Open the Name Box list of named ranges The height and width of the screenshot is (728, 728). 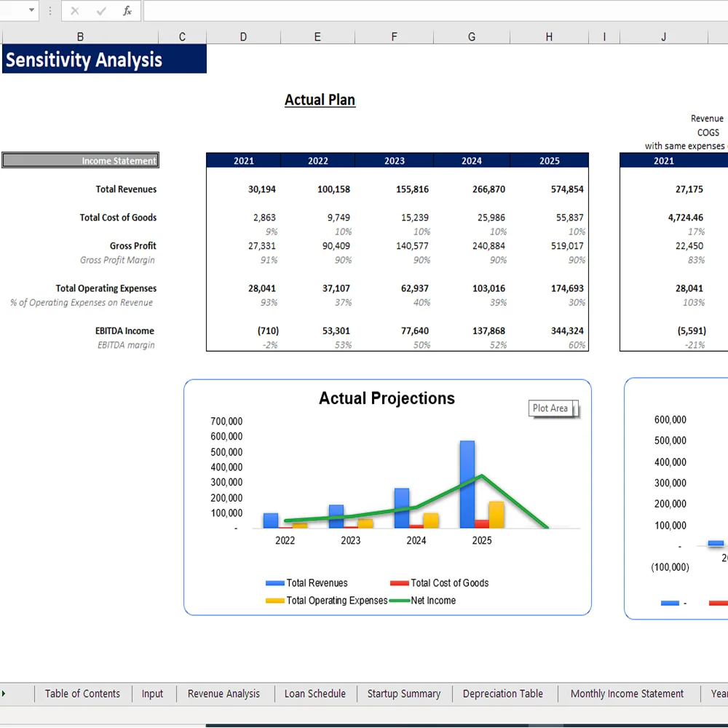pos(32,11)
